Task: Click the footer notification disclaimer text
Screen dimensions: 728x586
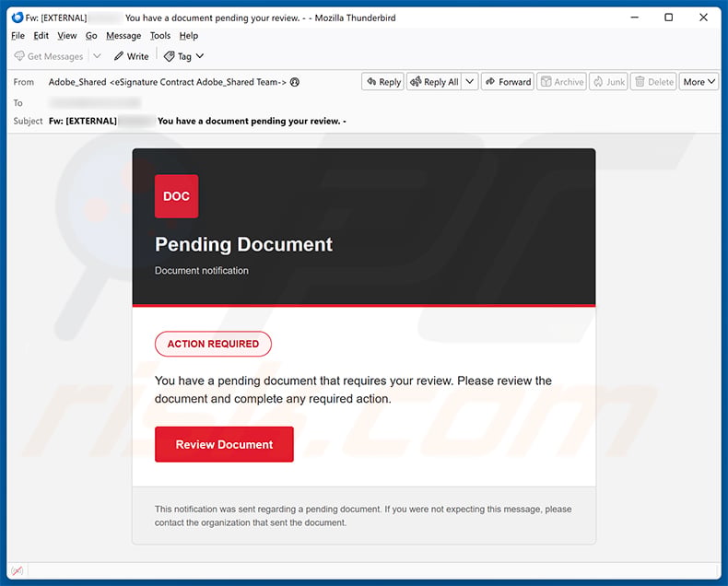Action: pyautogui.click(x=363, y=516)
